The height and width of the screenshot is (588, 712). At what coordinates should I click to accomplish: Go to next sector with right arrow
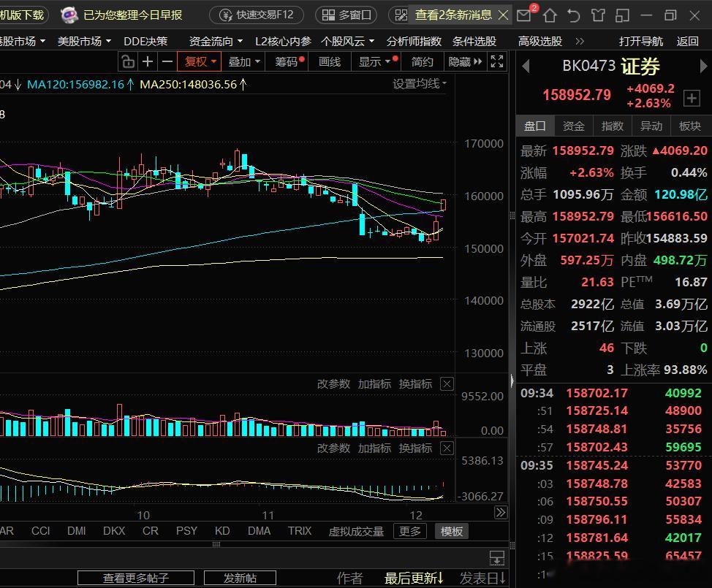pos(703,66)
